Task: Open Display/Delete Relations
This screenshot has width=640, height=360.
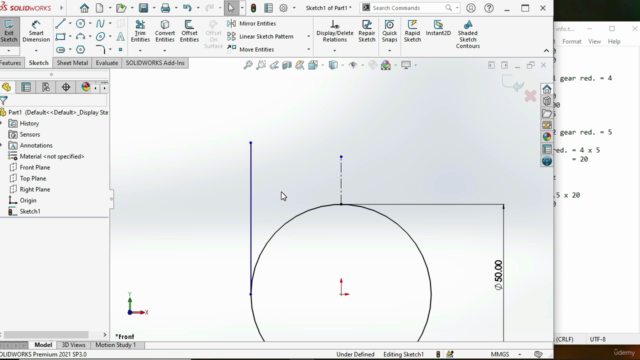Action: 335,31
